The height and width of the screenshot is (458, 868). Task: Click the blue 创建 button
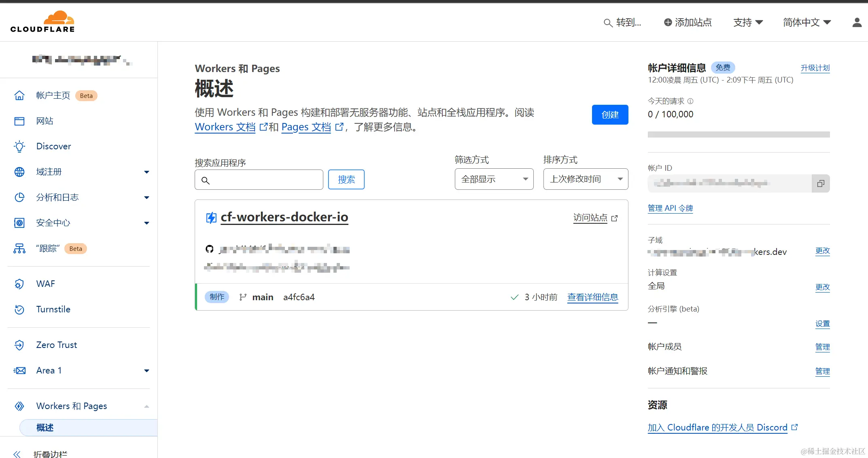609,115
